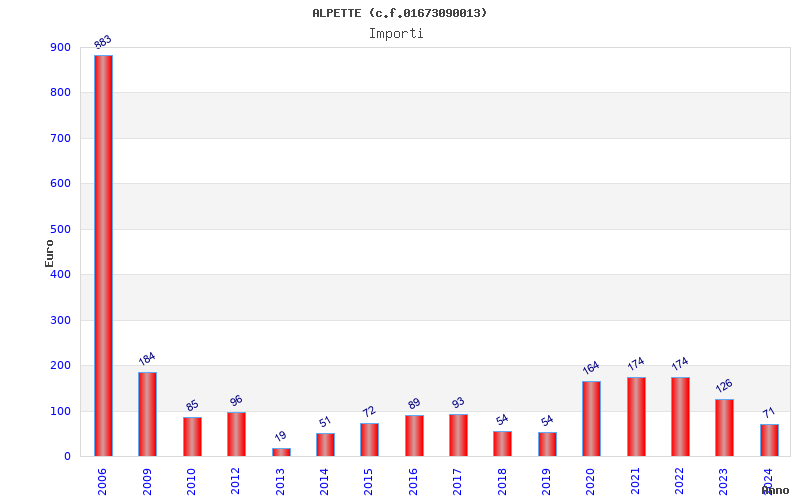
Task: Click the value label 51
Action: (325, 421)
